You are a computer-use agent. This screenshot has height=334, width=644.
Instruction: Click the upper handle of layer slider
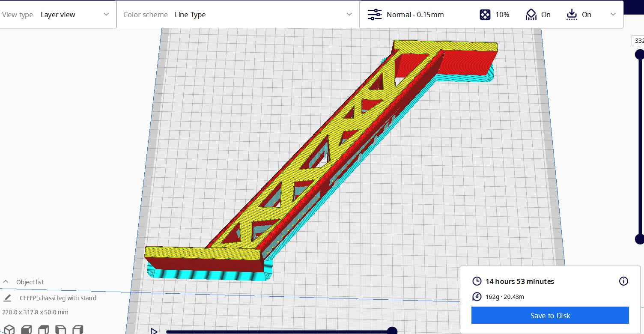click(639, 54)
